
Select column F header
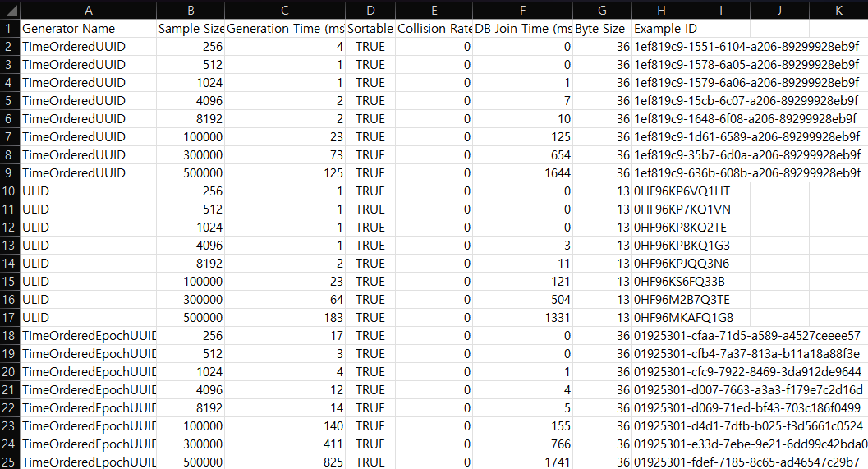click(x=522, y=10)
